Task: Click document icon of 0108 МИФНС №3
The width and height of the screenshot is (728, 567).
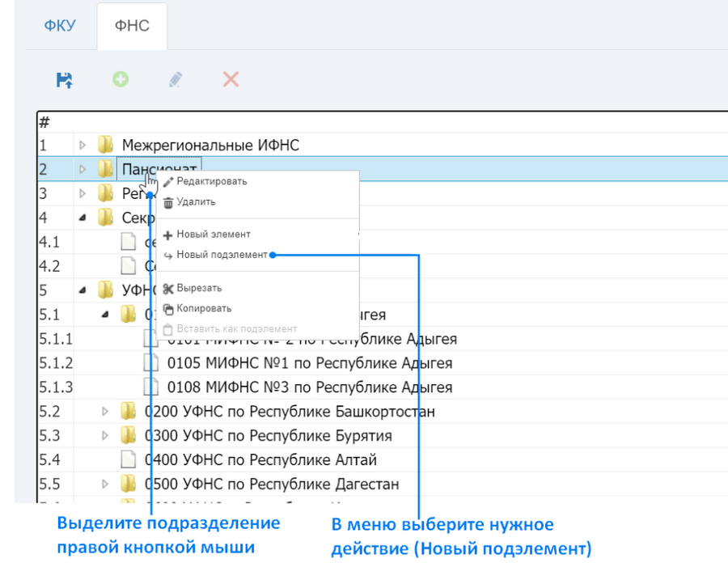Action: 151,387
